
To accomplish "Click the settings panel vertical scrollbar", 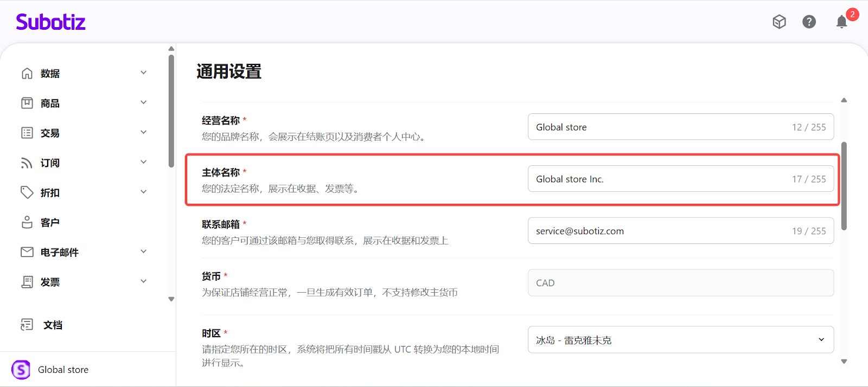I will (844, 186).
